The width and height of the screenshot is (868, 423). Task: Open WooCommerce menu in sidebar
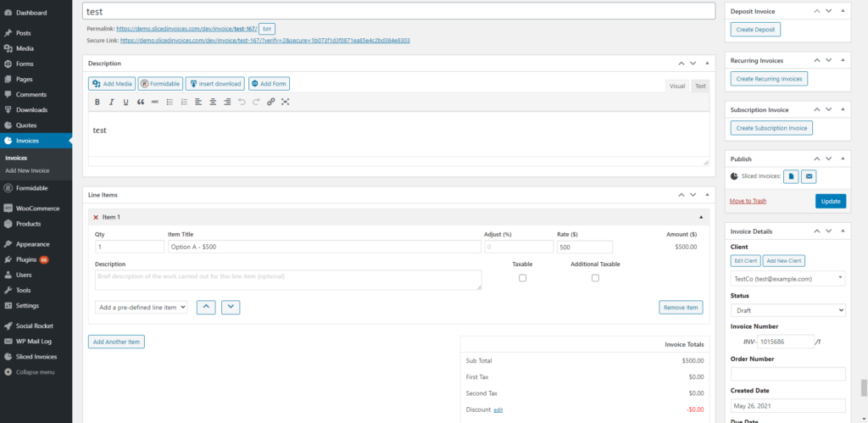[36, 209]
